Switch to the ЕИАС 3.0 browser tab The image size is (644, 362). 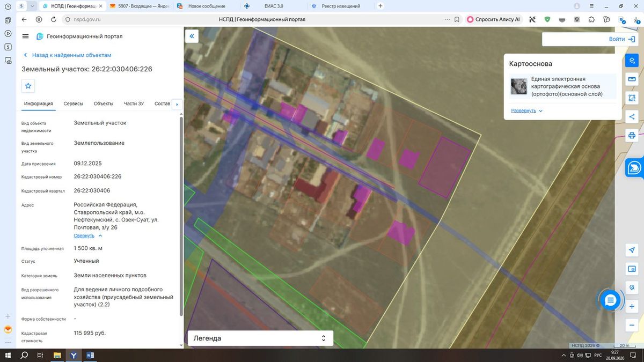[x=273, y=6]
